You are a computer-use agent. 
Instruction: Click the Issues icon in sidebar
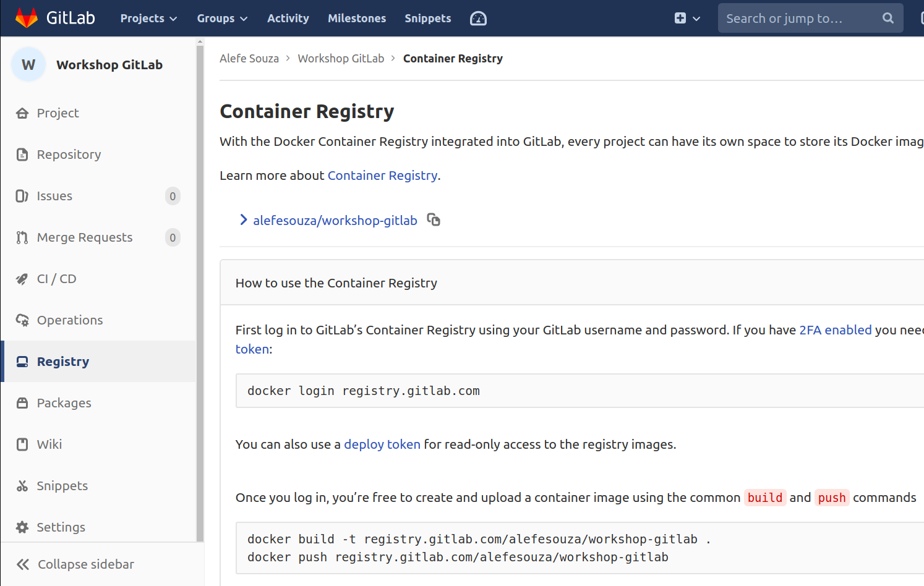tap(22, 196)
